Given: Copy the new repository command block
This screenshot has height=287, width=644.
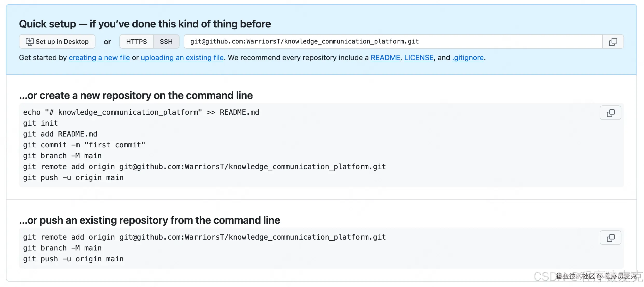Looking at the screenshot, I should tap(610, 113).
